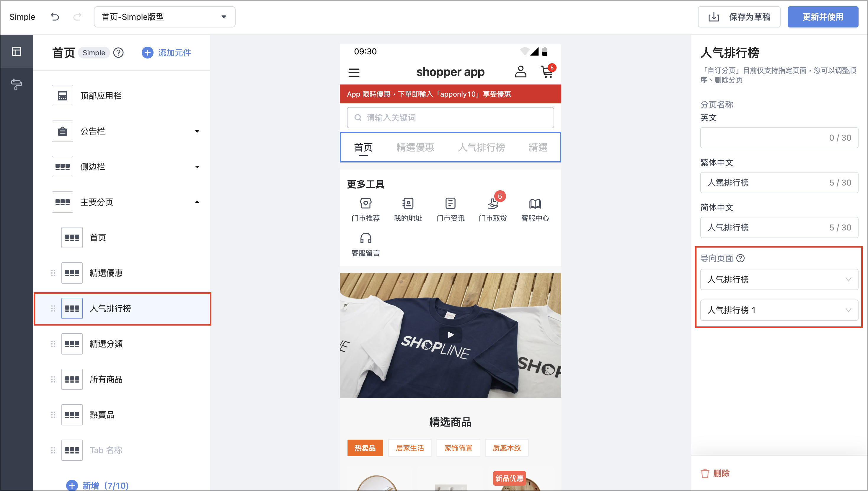The height and width of the screenshot is (491, 868).
Task: Click the 请输入关键词 search field
Action: (450, 117)
